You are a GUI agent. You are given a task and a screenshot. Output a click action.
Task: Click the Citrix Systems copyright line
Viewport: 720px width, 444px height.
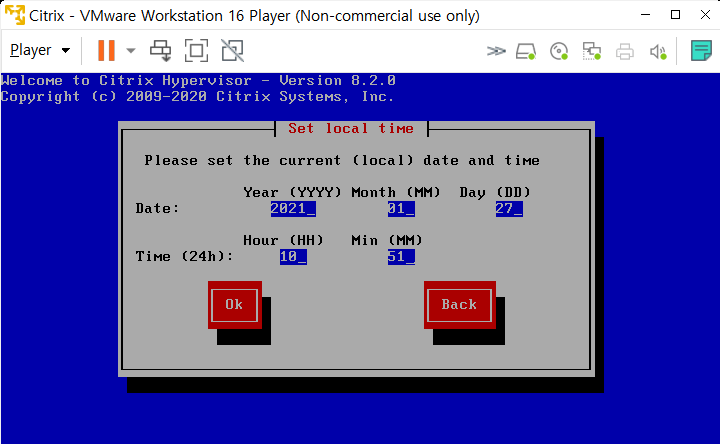pos(197,97)
